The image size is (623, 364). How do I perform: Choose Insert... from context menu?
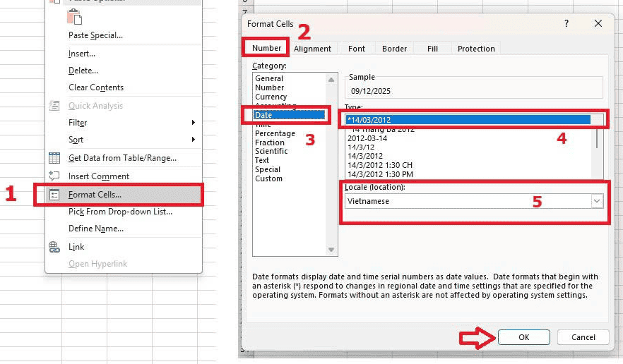[81, 54]
